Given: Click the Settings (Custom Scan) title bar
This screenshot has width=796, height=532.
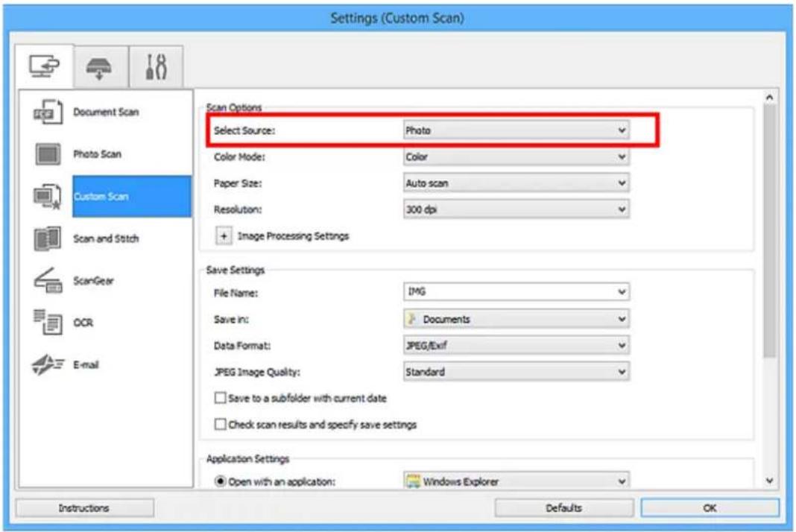Looking at the screenshot, I should (397, 19).
